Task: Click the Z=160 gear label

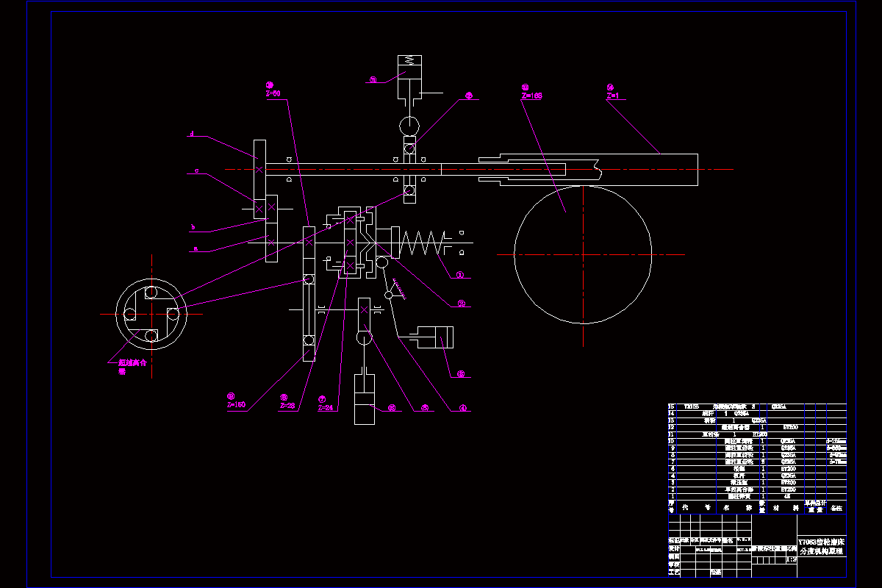Action: (x=236, y=404)
